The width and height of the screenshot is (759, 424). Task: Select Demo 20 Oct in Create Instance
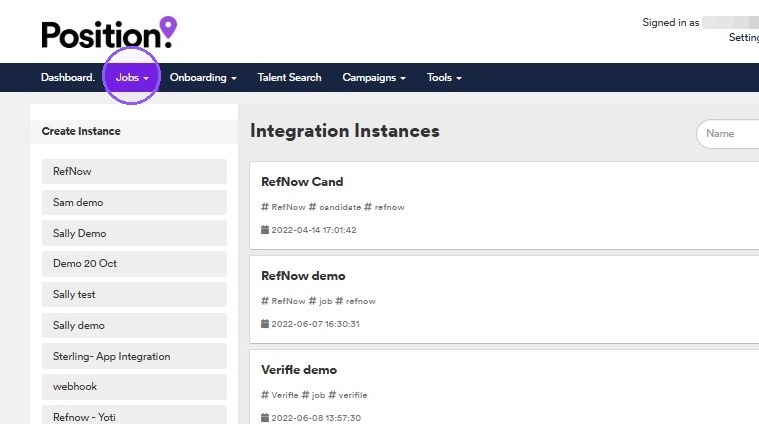point(134,264)
